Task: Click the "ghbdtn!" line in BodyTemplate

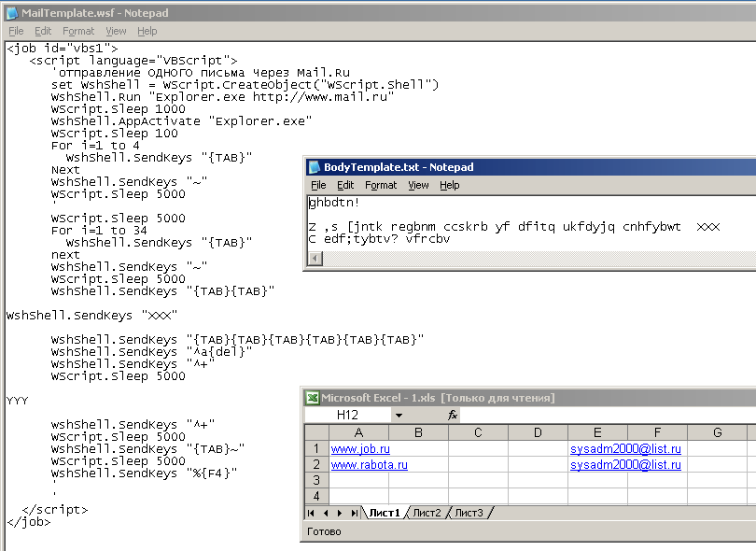Action: point(334,203)
